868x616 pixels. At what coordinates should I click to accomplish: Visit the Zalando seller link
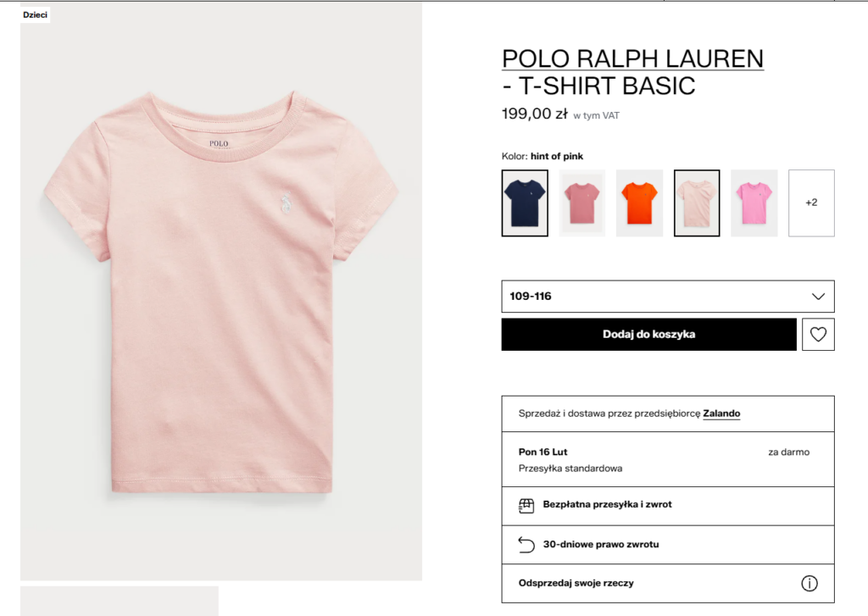pyautogui.click(x=721, y=413)
